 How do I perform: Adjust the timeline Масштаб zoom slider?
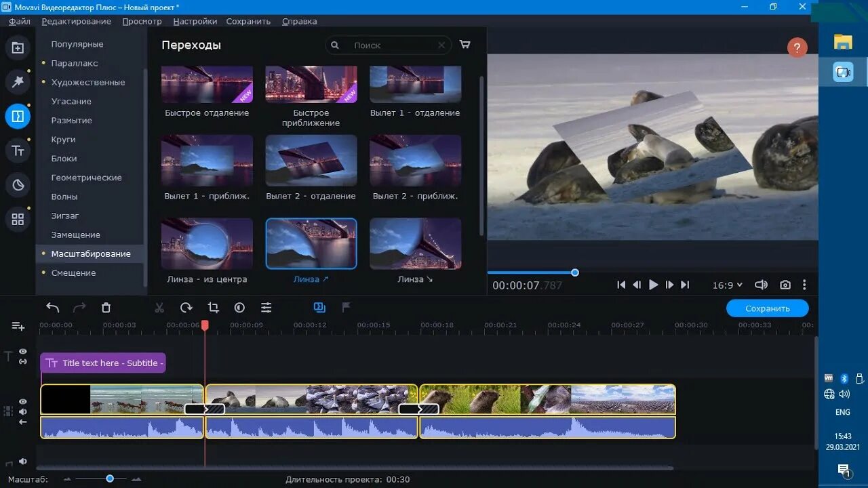pyautogui.click(x=110, y=479)
